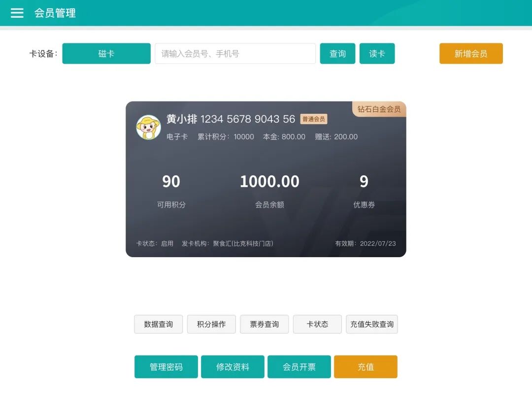
Task: Select 积分操作 points operation
Action: [x=211, y=324]
